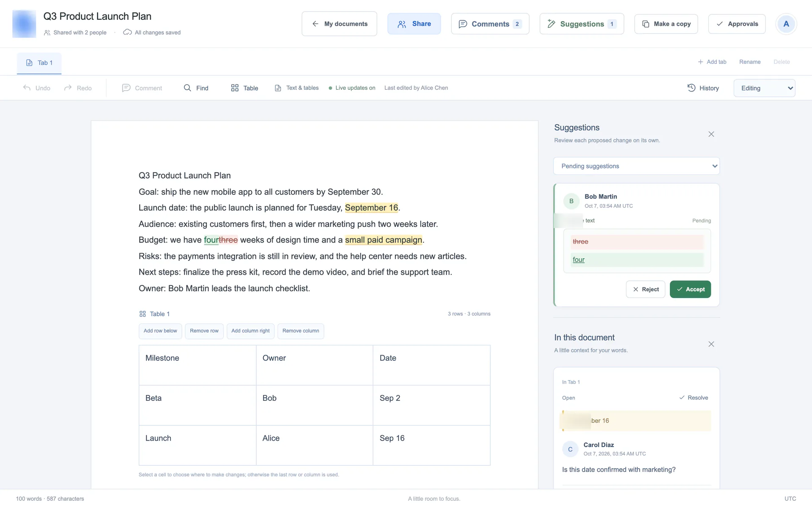Click the blue document thumbnail icon
The width and height of the screenshot is (812, 508).
(x=24, y=24)
